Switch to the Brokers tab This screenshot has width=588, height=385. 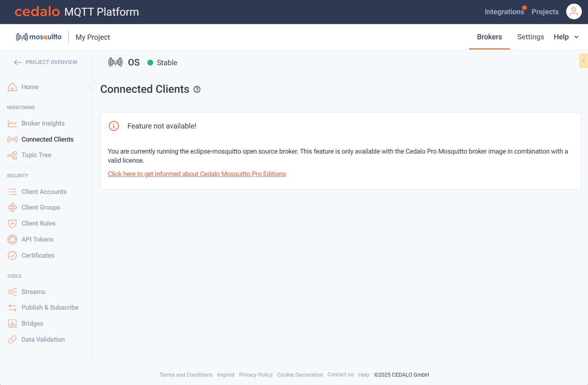489,37
